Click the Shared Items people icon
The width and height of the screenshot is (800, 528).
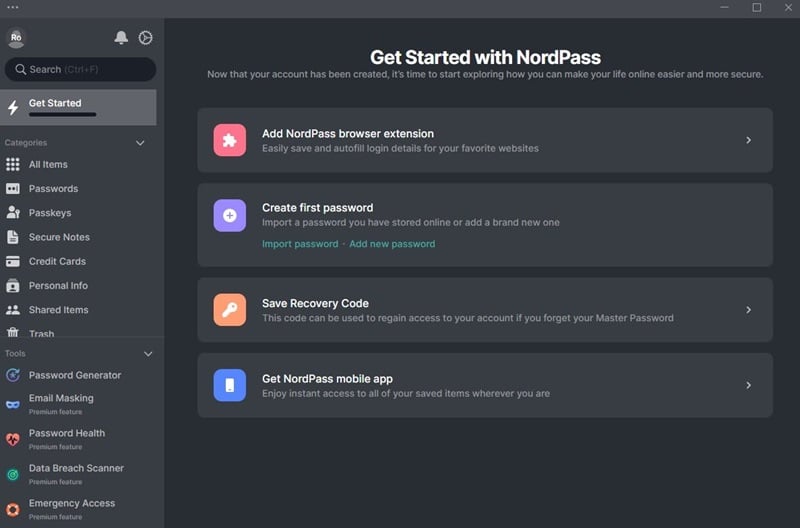13,310
